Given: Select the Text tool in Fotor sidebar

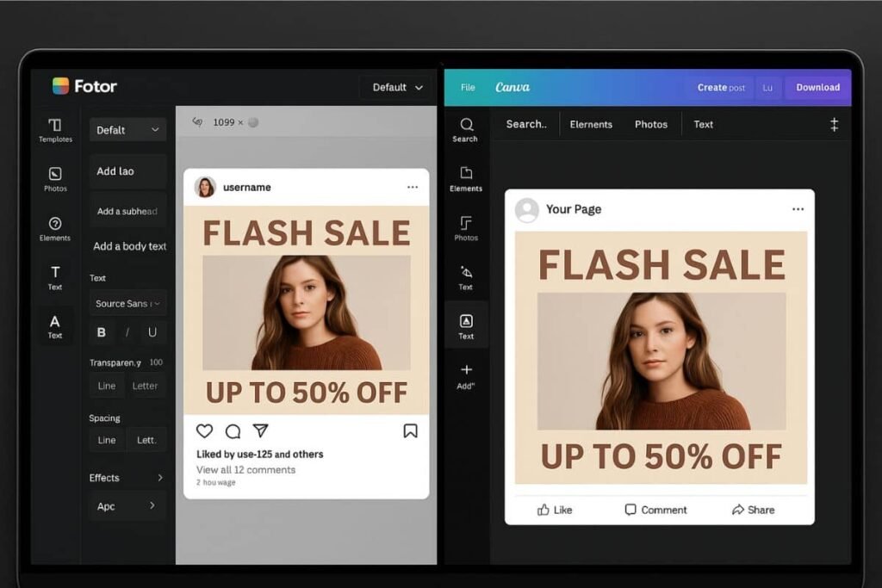Looking at the screenshot, I should point(54,279).
